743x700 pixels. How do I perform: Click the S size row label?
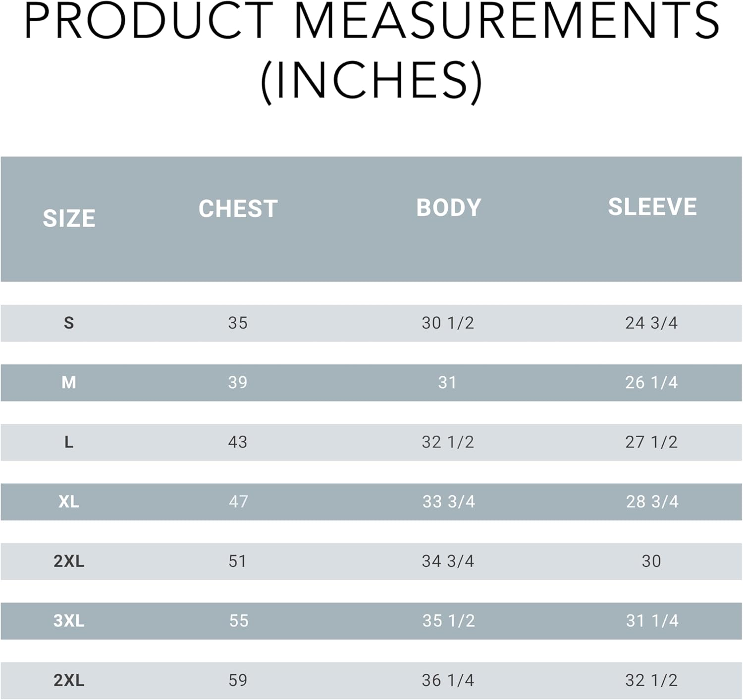click(x=69, y=323)
